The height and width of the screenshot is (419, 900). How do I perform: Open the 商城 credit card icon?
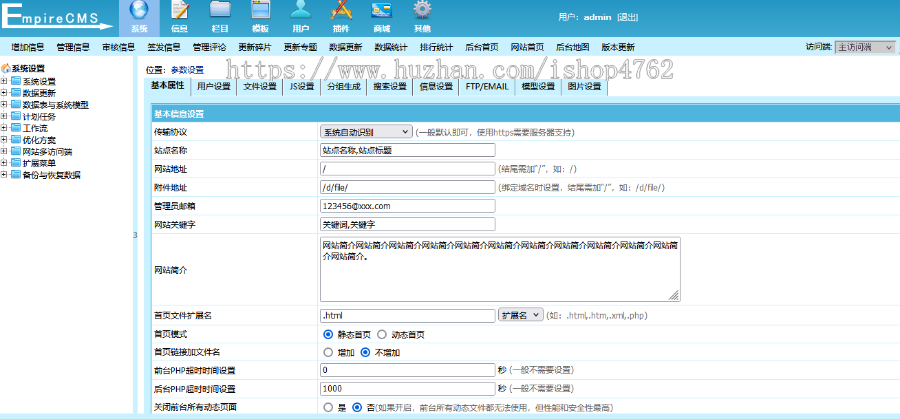(x=382, y=10)
